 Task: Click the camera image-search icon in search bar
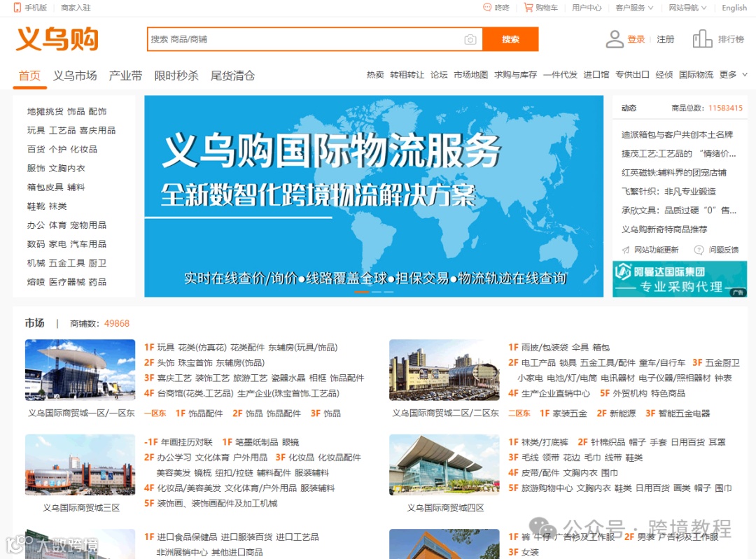click(470, 39)
